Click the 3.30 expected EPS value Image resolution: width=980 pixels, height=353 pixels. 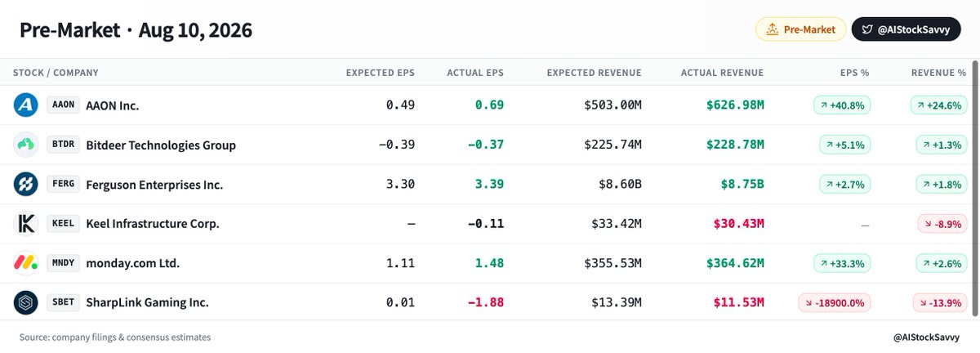tap(399, 185)
